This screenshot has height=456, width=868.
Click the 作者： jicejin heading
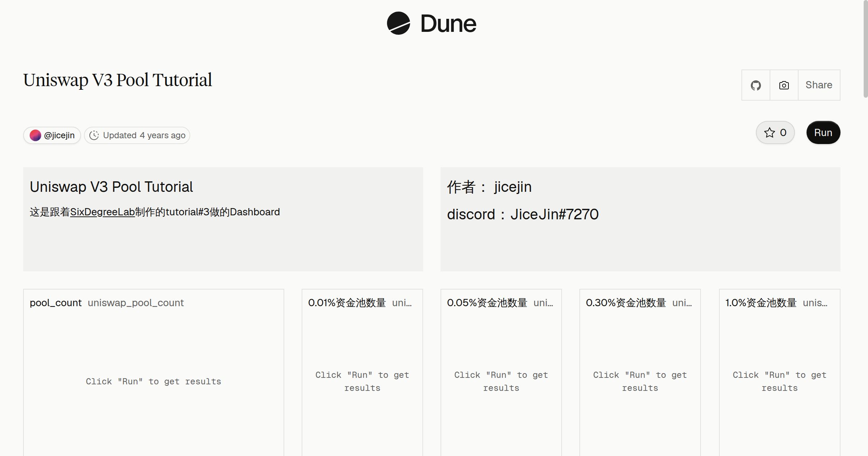pos(489,187)
